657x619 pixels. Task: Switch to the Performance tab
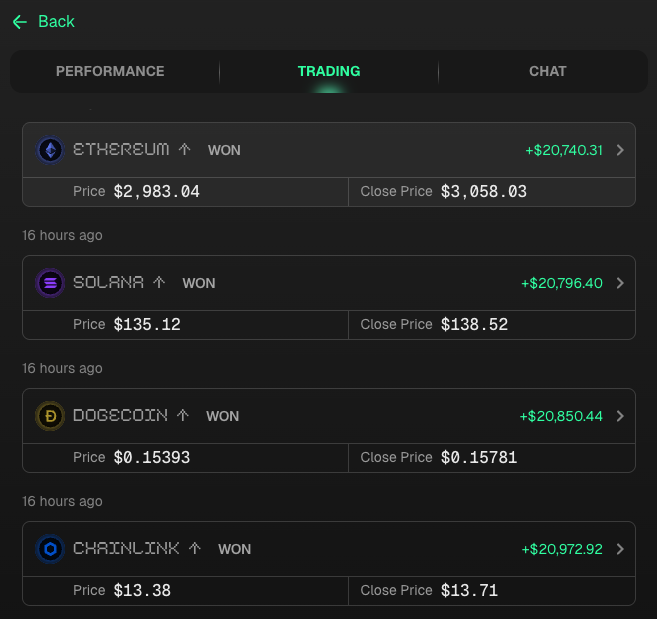(110, 71)
